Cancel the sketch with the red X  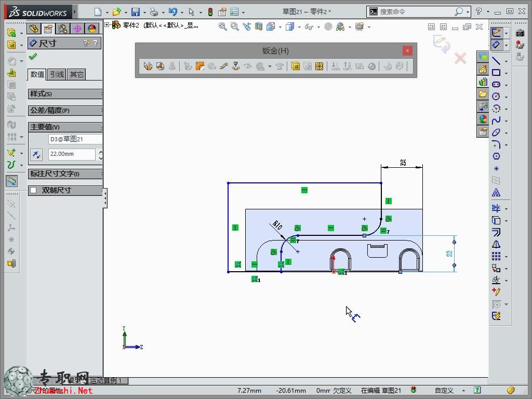pos(460,58)
